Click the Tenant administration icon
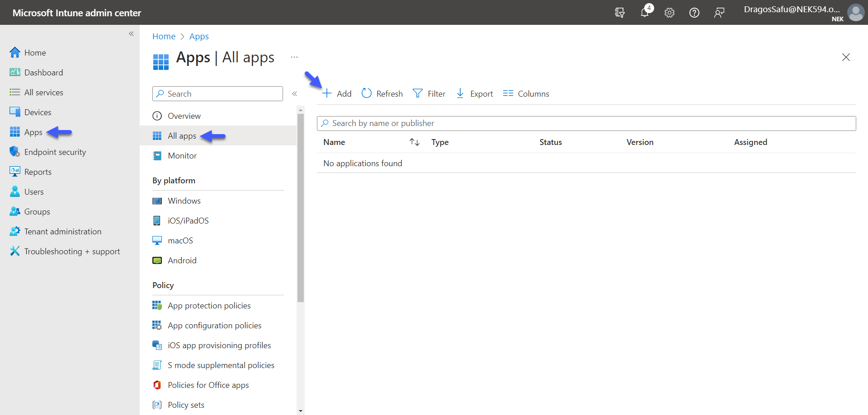The width and height of the screenshot is (868, 415). pyautogui.click(x=15, y=231)
